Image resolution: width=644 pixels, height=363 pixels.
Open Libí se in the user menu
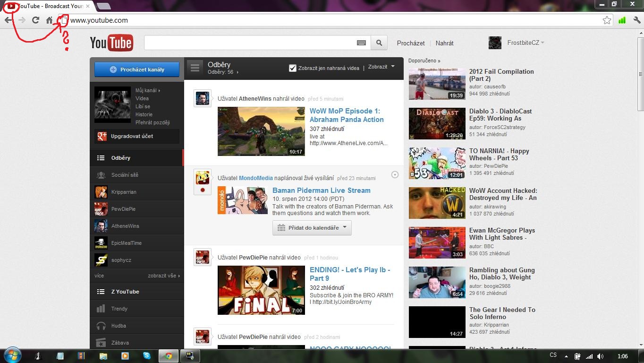pyautogui.click(x=143, y=106)
